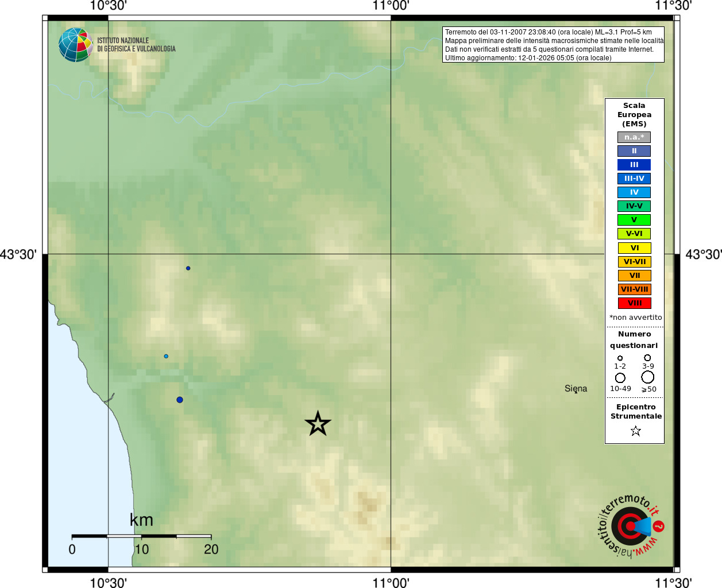Click the 'km' scale bar label
This screenshot has height=588, width=722.
click(x=141, y=520)
